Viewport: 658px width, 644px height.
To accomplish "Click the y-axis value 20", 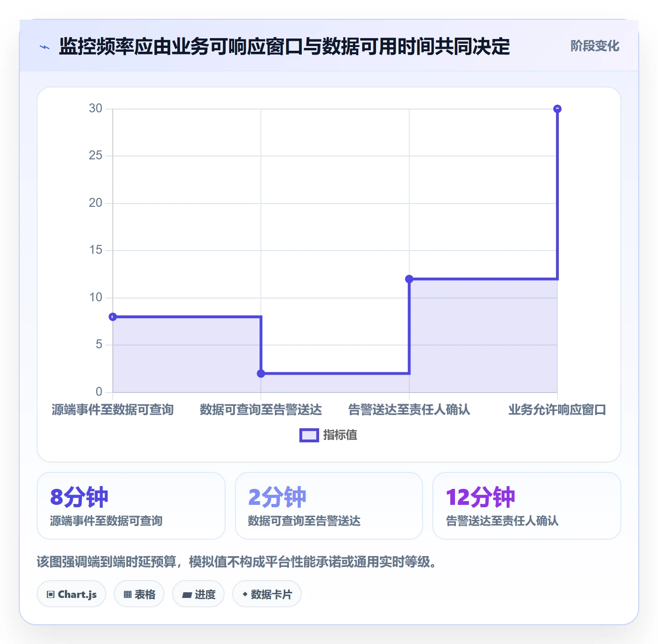I will coord(95,203).
